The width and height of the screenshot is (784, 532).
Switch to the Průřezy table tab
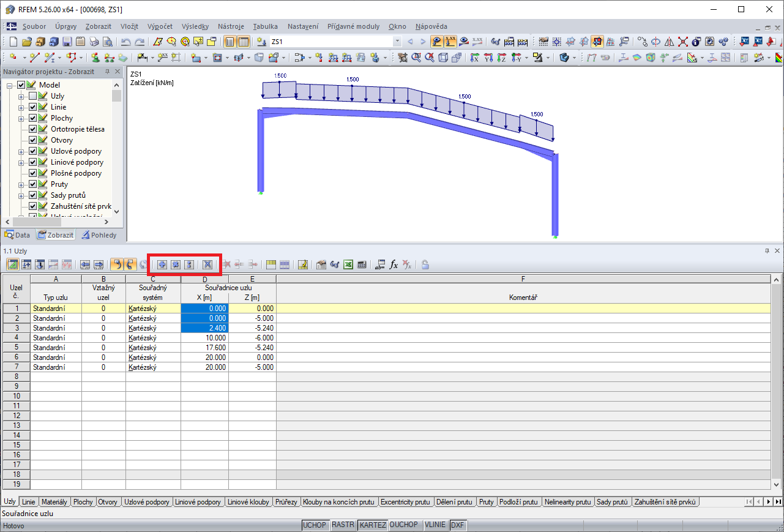tap(286, 502)
